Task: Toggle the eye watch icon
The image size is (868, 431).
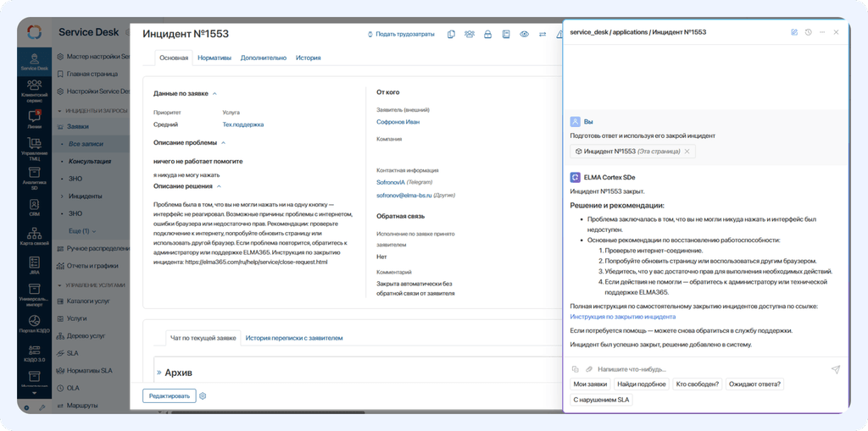Action: coord(524,35)
